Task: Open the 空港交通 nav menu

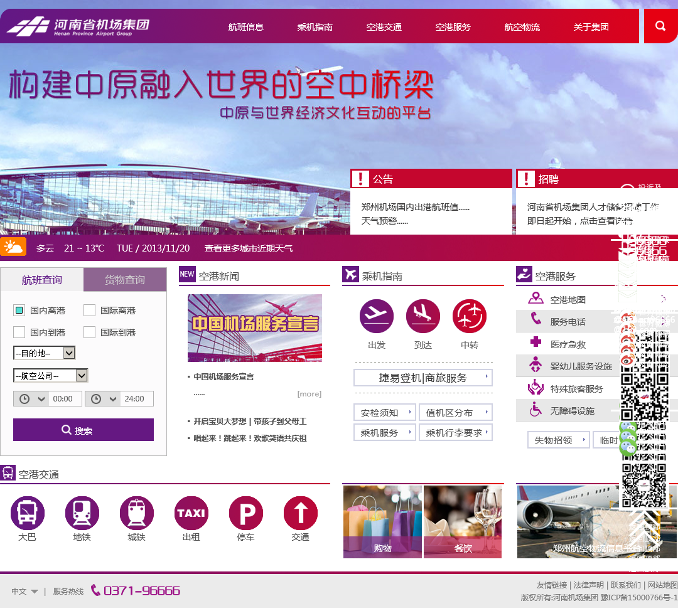Action: [x=384, y=27]
